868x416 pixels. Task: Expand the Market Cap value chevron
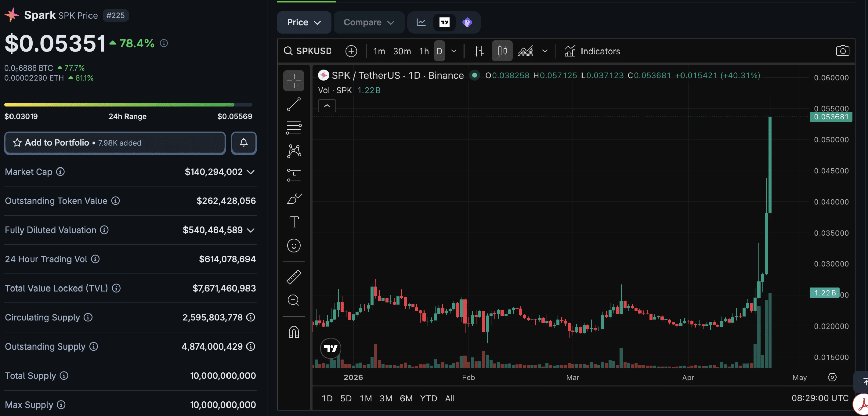pos(251,172)
